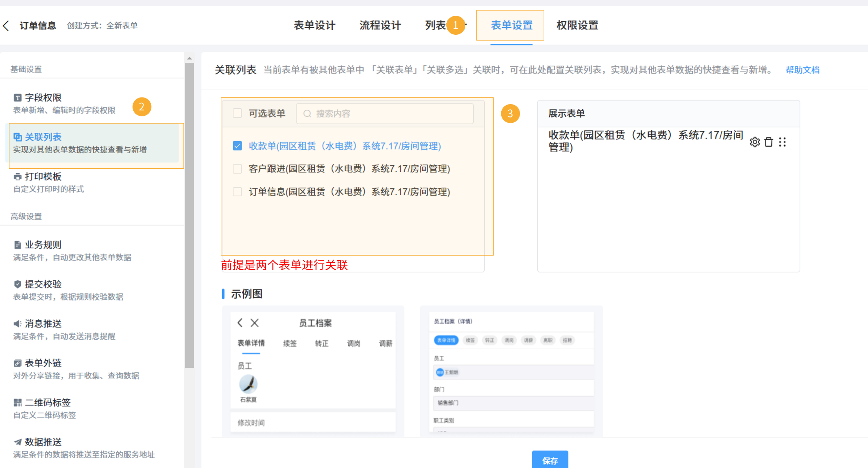Click the left 员工档案 example thumbnail

[313, 372]
